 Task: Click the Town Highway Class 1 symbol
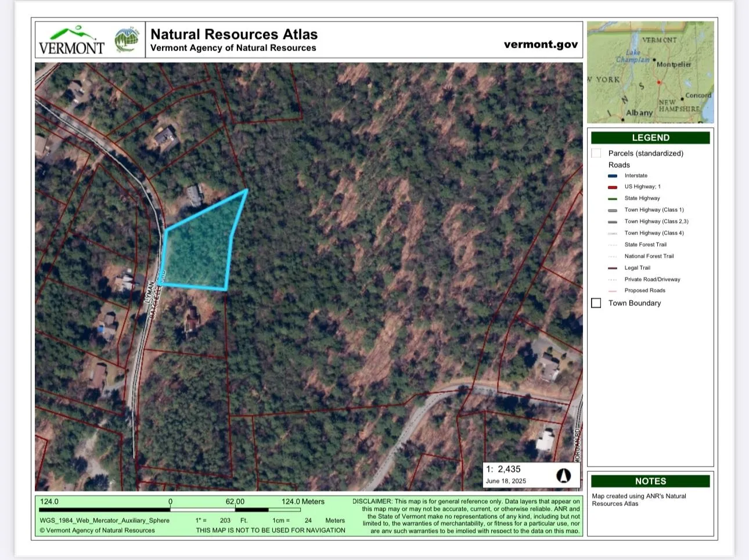(613, 210)
